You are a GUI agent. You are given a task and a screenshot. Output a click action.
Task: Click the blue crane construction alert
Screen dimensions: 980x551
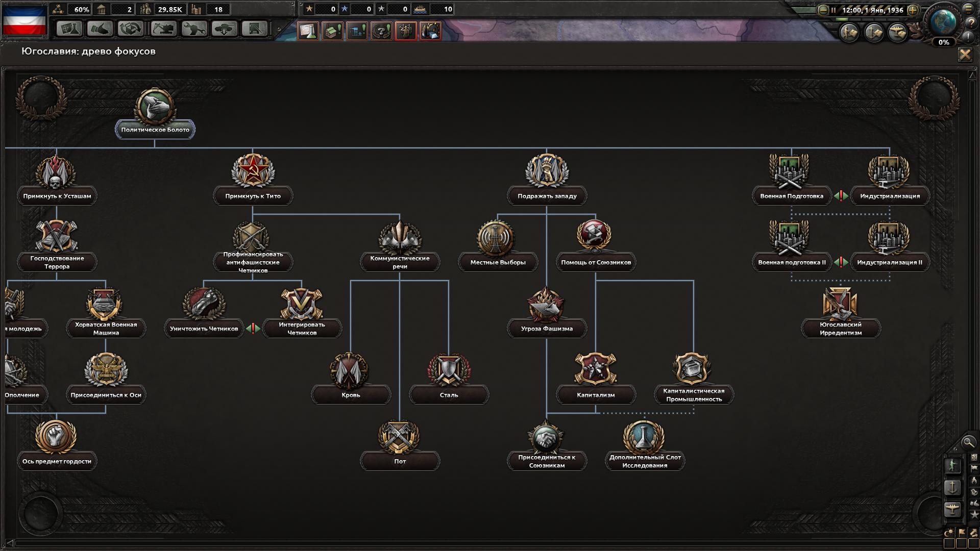pos(357,31)
